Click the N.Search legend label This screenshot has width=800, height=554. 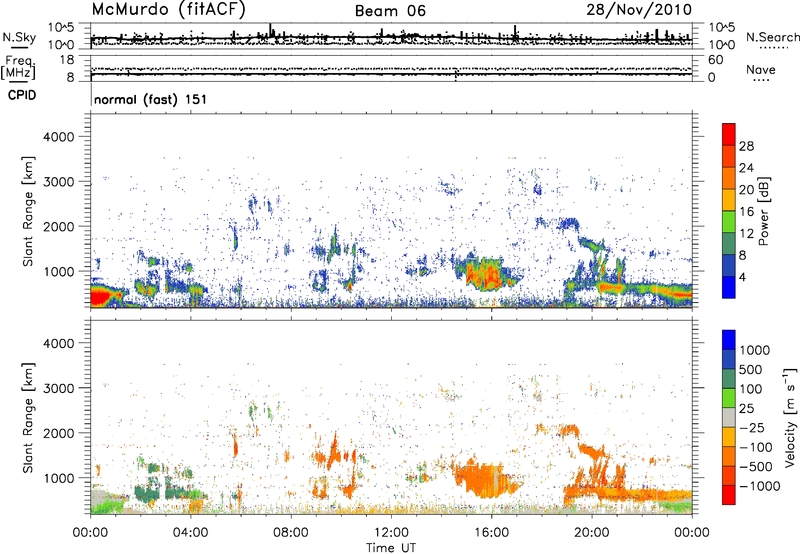point(772,37)
